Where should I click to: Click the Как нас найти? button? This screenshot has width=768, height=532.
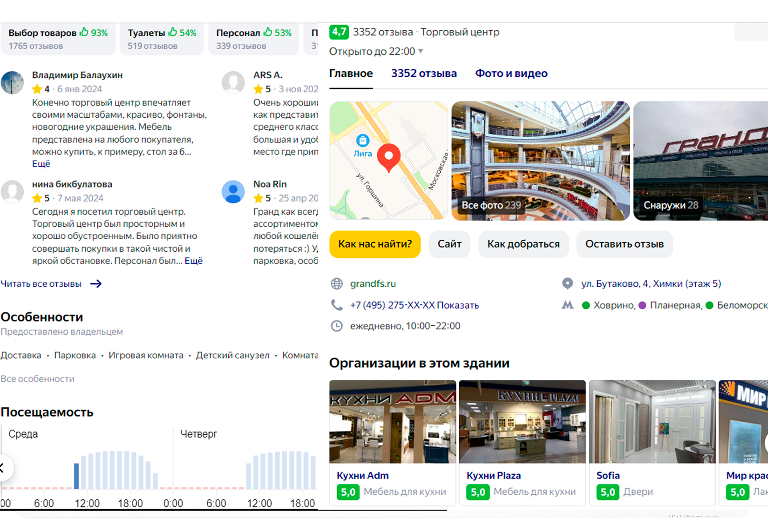pyautogui.click(x=375, y=244)
